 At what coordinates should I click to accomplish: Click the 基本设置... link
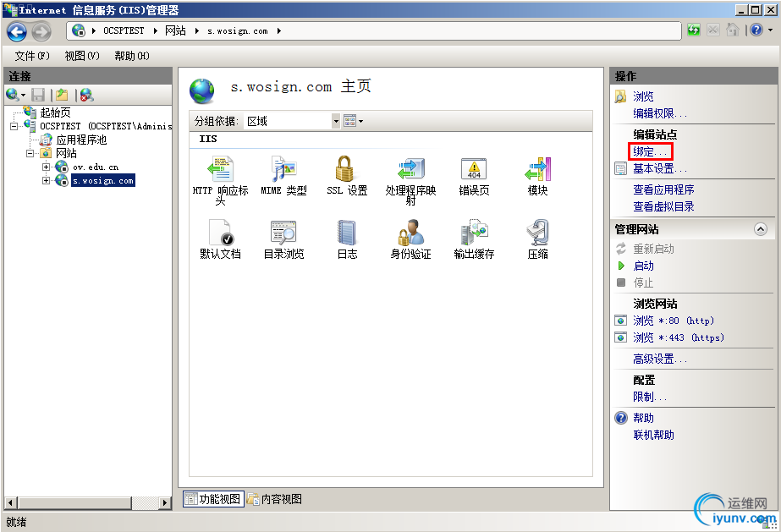[659, 168]
